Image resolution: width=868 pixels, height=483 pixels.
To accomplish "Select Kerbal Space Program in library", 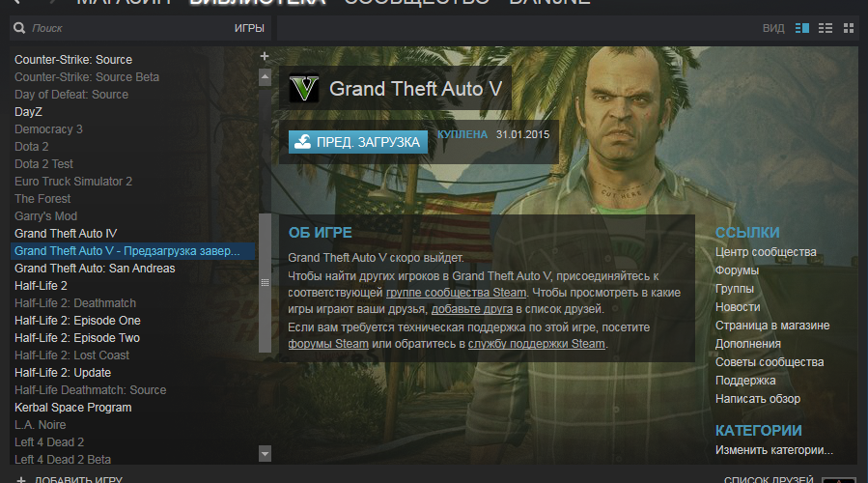I will pyautogui.click(x=73, y=408).
